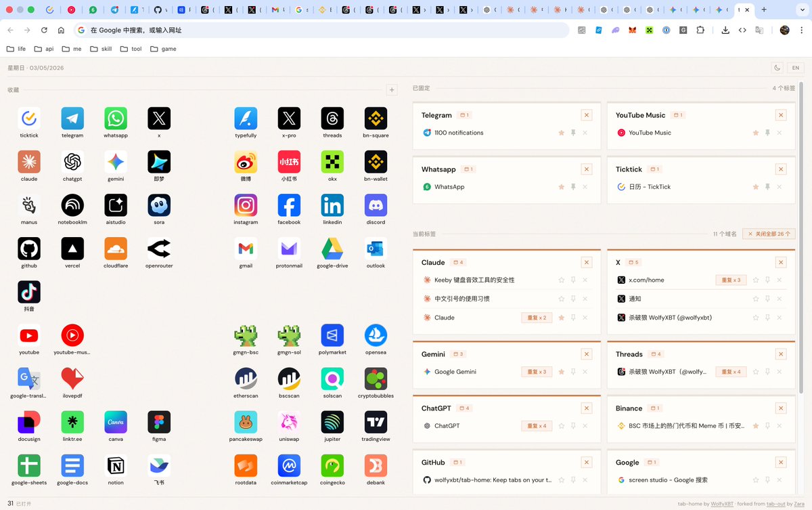The height and width of the screenshot is (510, 812).
Task: Toggle star on Google Gemini row
Action: (561, 372)
